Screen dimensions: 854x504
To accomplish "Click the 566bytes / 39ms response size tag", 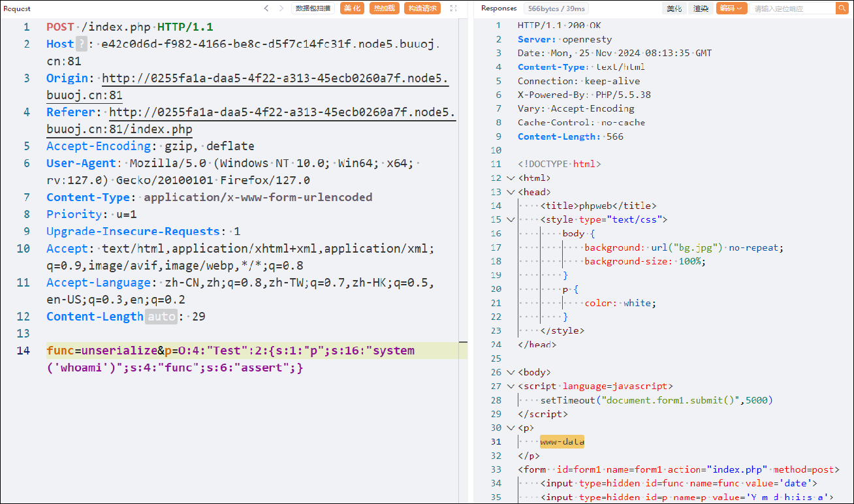I will coord(556,8).
